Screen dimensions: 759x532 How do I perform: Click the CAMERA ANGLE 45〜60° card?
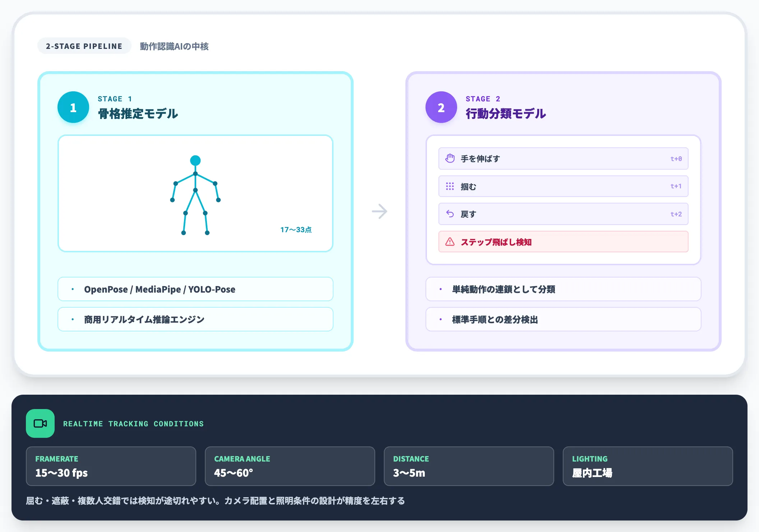pos(290,466)
